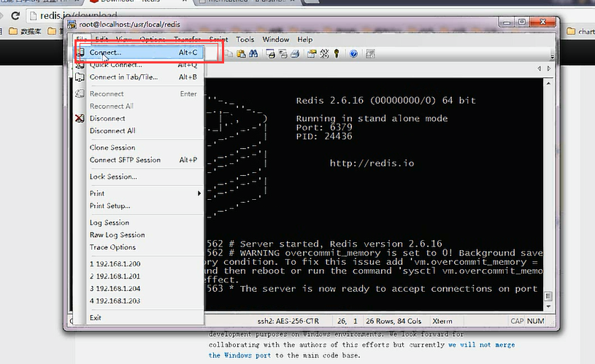Click the Copy icon in SecureCRT toolbar
The image size is (595, 364).
point(229,54)
